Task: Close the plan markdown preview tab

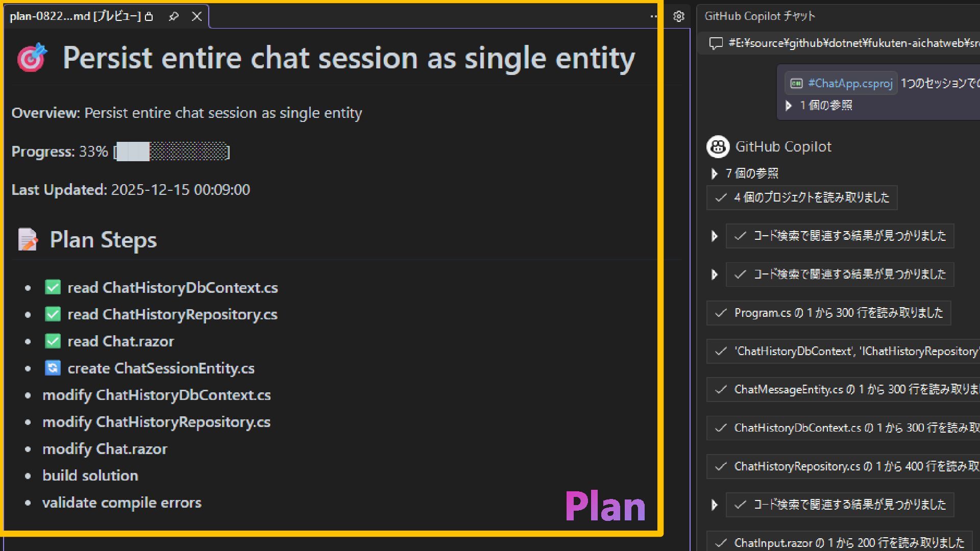Action: tap(197, 16)
